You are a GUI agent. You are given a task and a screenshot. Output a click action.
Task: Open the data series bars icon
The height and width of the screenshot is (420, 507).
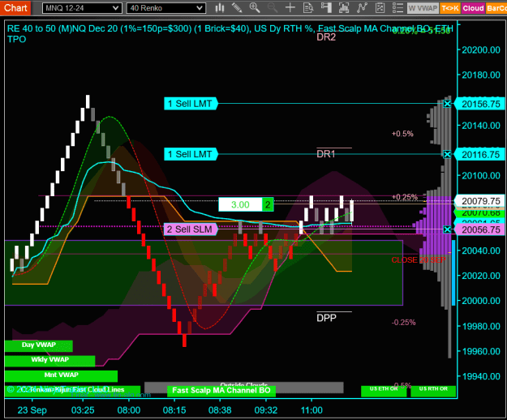point(344,8)
